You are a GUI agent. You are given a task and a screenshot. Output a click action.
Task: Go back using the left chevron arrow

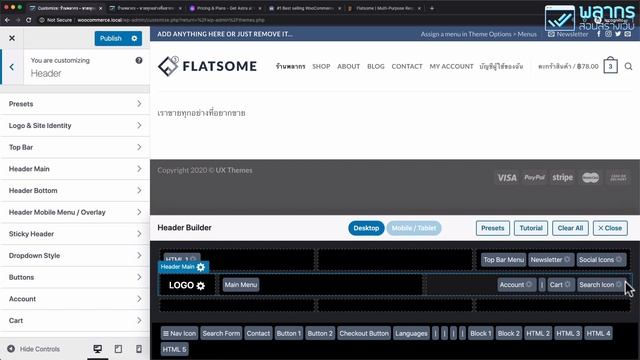click(12, 67)
